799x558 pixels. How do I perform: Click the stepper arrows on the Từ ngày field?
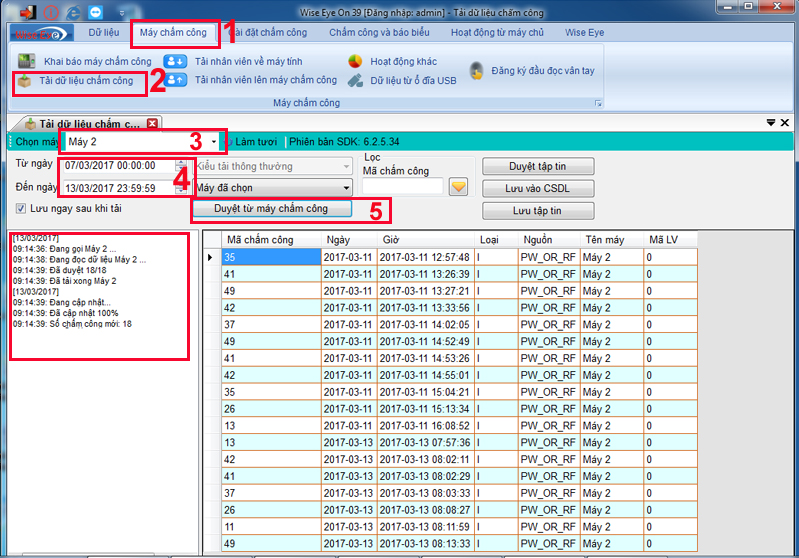180,165
